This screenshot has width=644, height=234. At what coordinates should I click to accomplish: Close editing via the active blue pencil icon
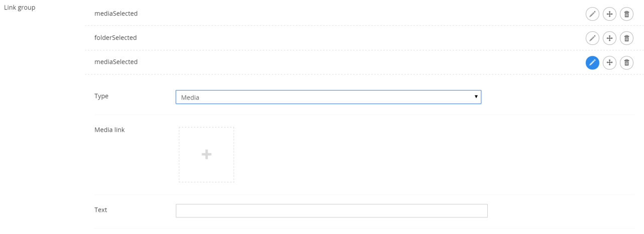click(x=592, y=62)
